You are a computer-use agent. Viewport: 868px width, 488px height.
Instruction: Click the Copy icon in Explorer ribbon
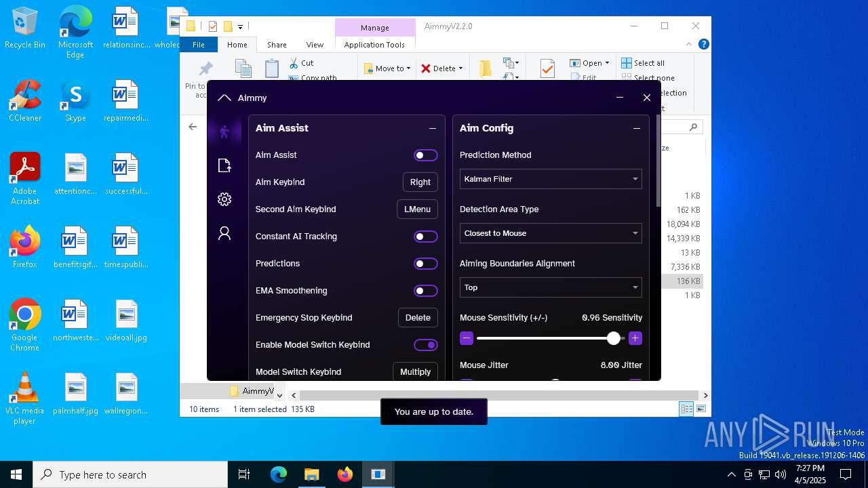click(x=243, y=68)
